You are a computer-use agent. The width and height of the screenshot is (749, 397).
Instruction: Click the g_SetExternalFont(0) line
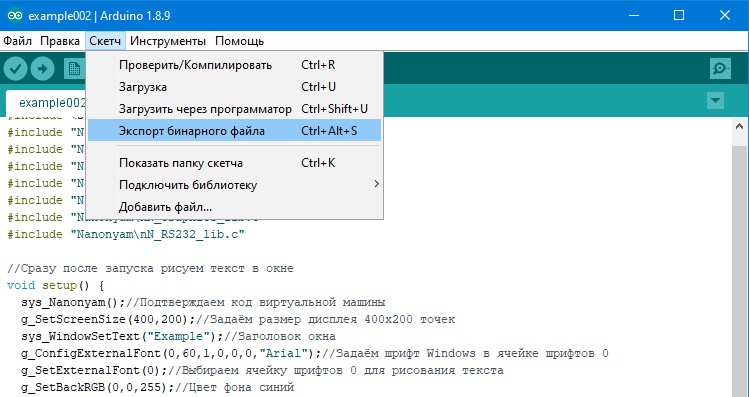click(262, 370)
